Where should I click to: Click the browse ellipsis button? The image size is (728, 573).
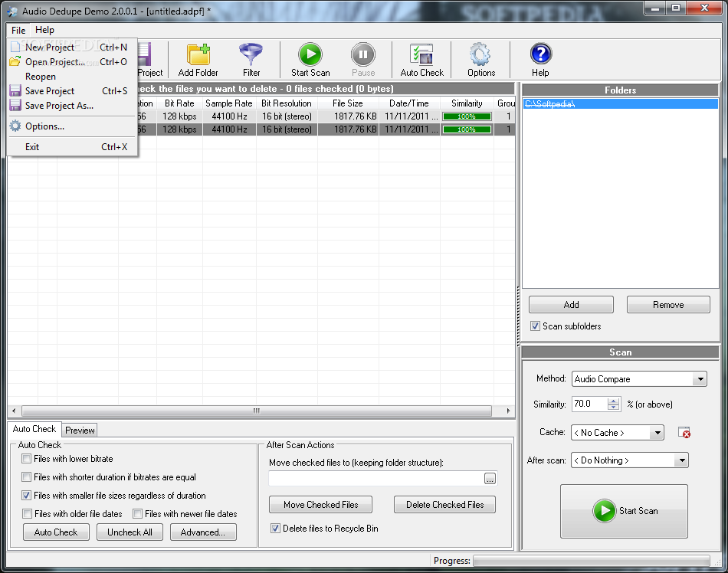[490, 479]
